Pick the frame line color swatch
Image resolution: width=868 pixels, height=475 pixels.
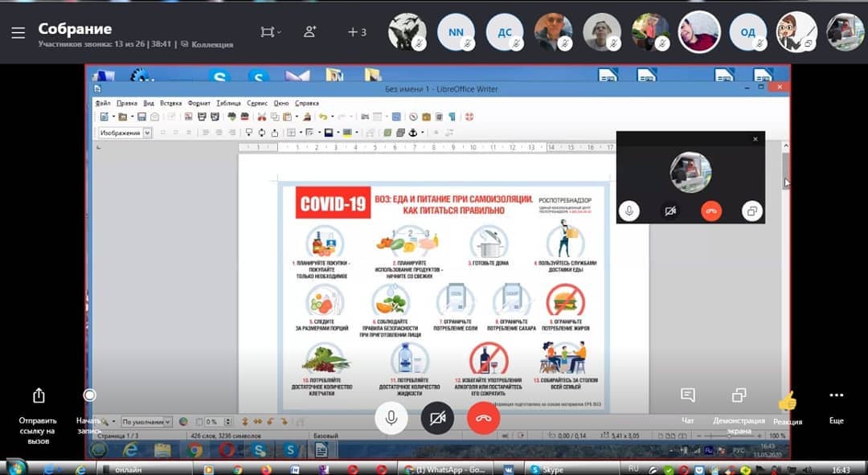tap(328, 133)
